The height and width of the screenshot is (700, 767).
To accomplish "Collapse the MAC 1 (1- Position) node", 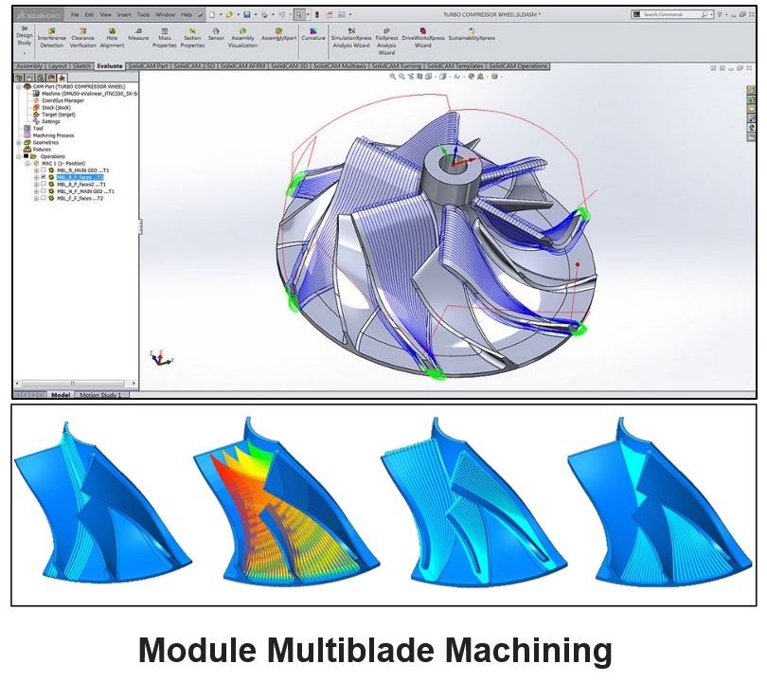I will point(27,163).
